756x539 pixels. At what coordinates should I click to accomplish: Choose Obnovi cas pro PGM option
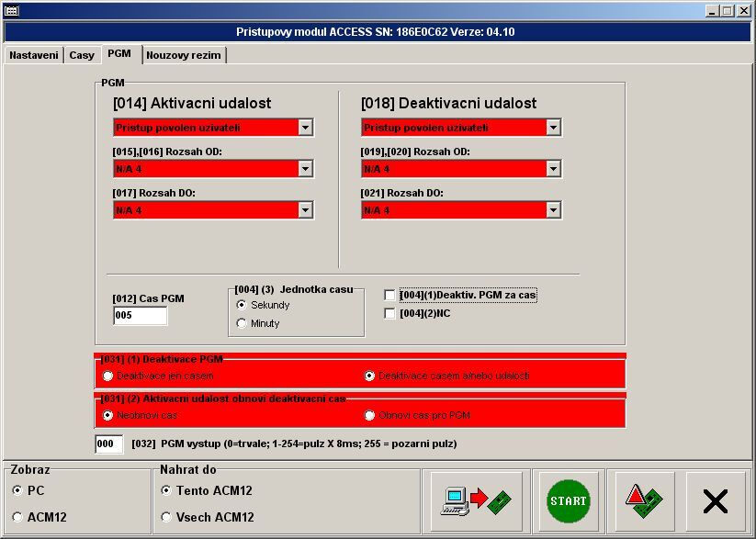coord(370,415)
